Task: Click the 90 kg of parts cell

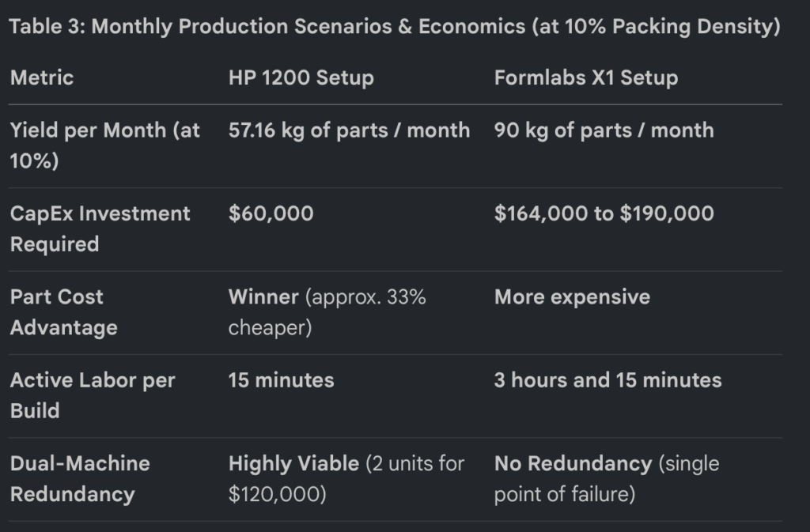Action: [604, 130]
